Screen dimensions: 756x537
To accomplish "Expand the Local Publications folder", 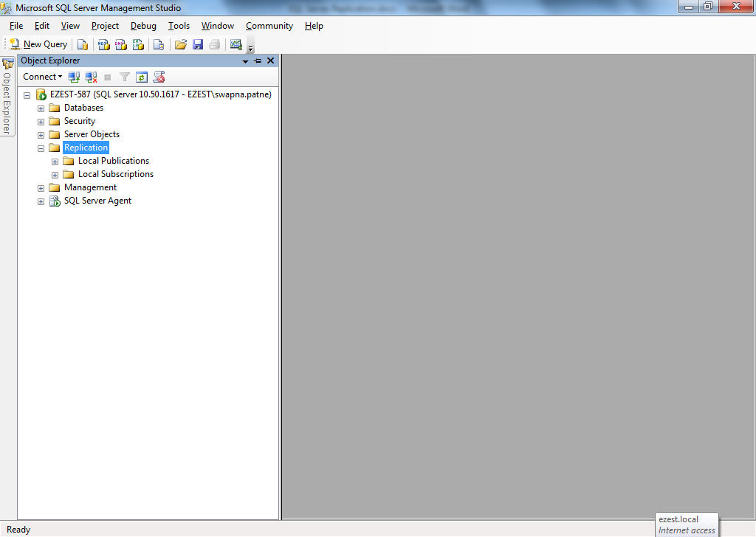I will [x=55, y=162].
